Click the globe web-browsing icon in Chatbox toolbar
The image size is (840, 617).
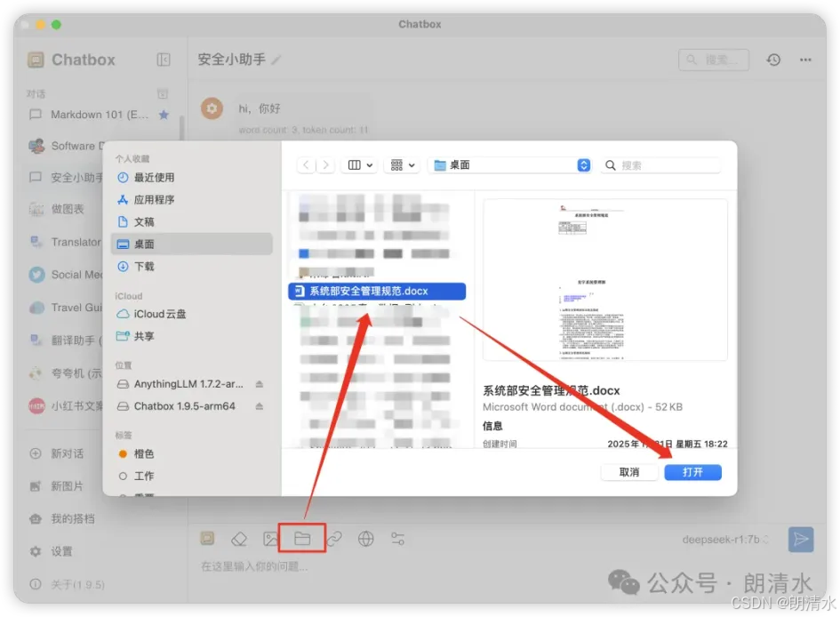pyautogui.click(x=366, y=538)
